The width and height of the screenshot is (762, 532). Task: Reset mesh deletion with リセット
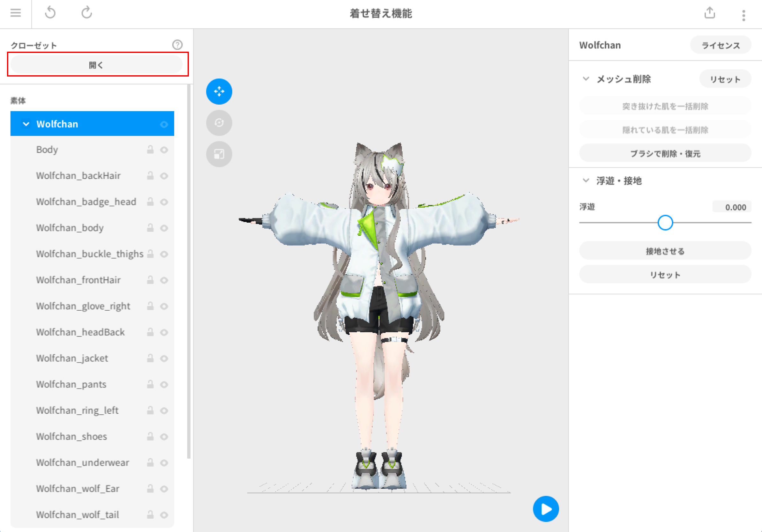tap(725, 79)
